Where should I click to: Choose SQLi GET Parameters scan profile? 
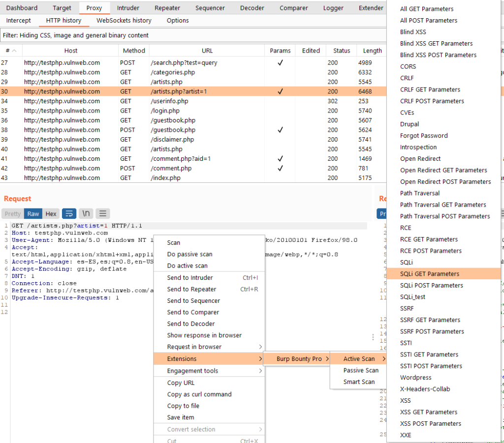point(430,274)
